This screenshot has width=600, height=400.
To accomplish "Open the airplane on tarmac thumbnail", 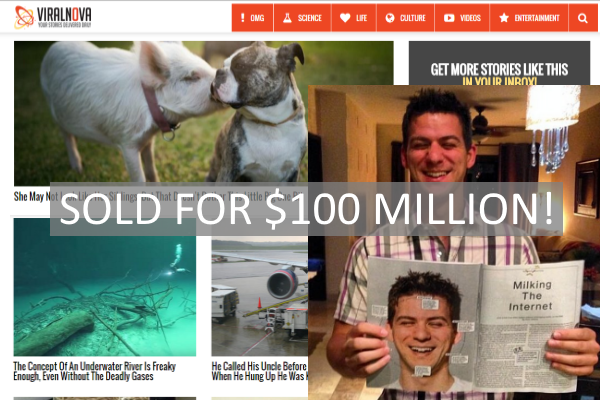I will (259, 296).
